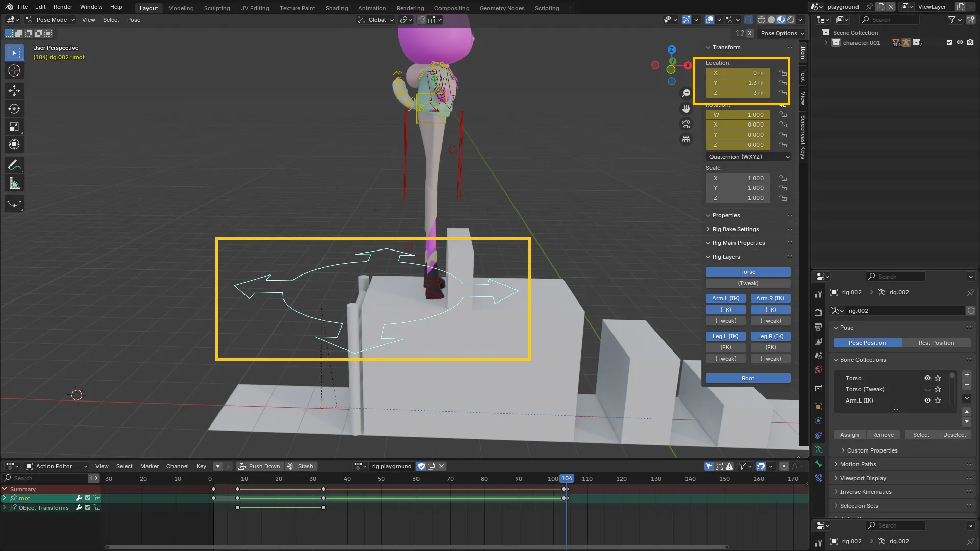Open Global transform orientation dropdown
Image resolution: width=980 pixels, height=551 pixels.
(376, 20)
